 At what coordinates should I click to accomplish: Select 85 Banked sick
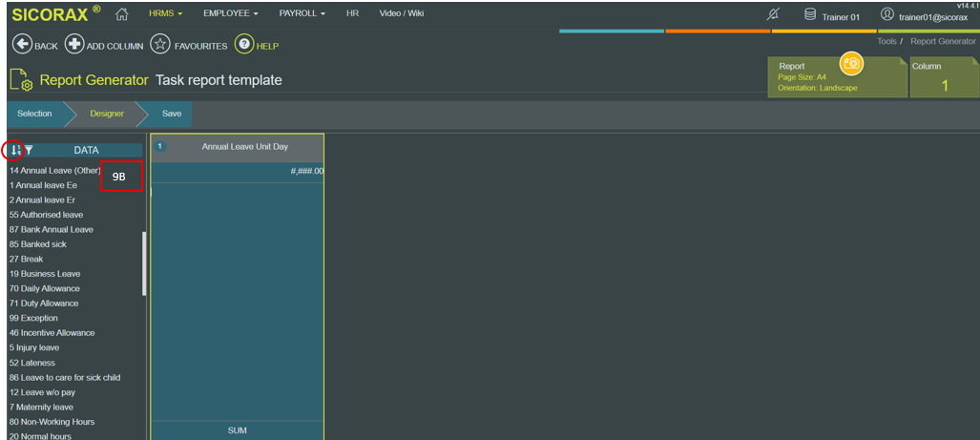point(38,243)
